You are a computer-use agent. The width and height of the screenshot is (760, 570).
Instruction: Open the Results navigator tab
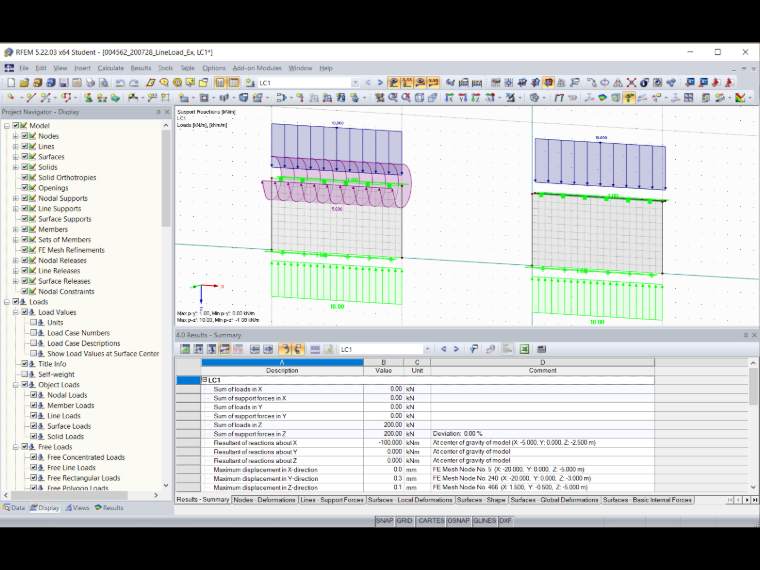109,507
